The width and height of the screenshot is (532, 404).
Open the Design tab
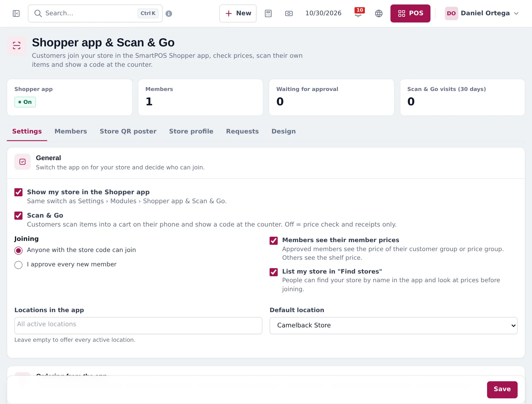pos(283,131)
